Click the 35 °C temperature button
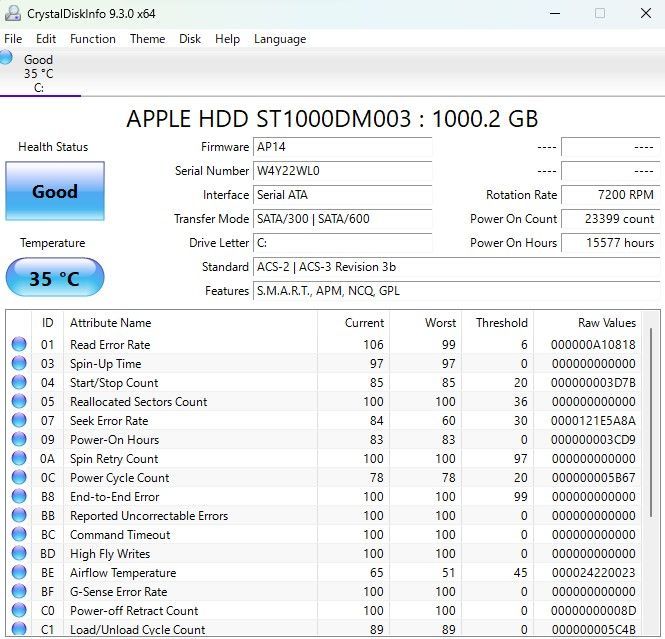Viewport: 665px width, 639px height. (54, 278)
